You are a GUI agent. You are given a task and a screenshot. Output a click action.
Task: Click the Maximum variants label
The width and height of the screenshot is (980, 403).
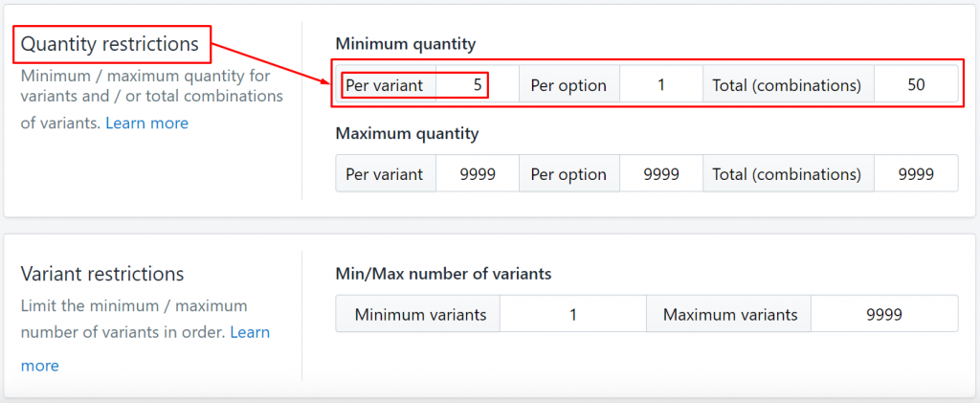730,314
